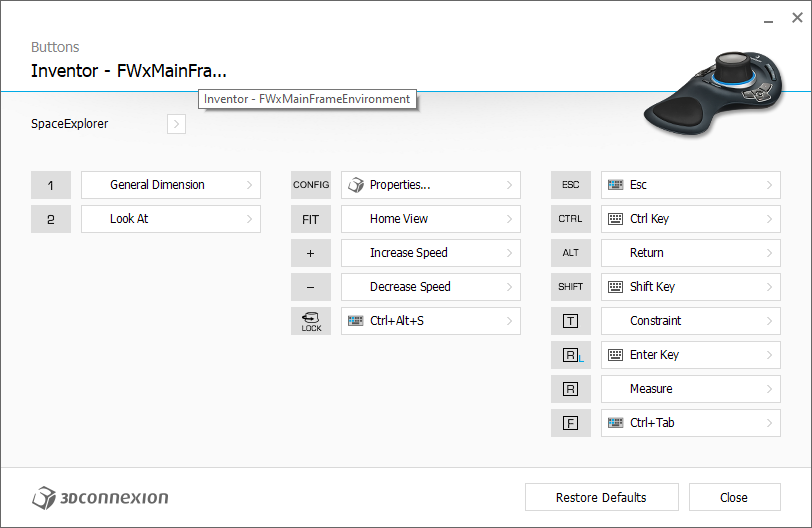Click the rotation LOCK icon
This screenshot has width=812, height=528.
[x=311, y=321]
